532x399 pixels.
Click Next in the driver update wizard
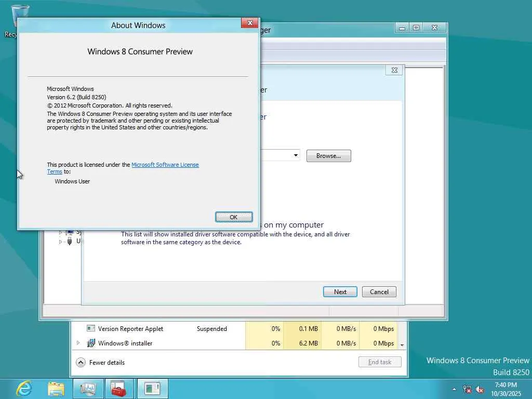340,292
